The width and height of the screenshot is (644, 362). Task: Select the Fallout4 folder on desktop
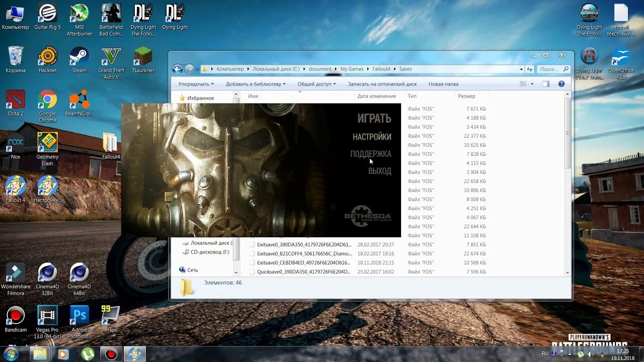coord(111,146)
